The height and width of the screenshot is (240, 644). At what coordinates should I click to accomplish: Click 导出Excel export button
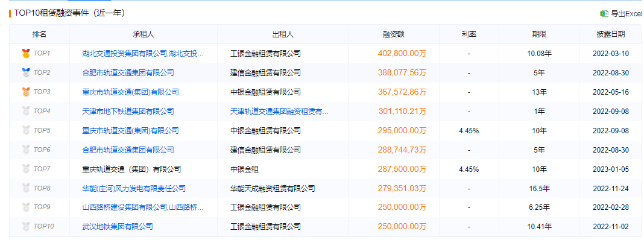pos(622,13)
